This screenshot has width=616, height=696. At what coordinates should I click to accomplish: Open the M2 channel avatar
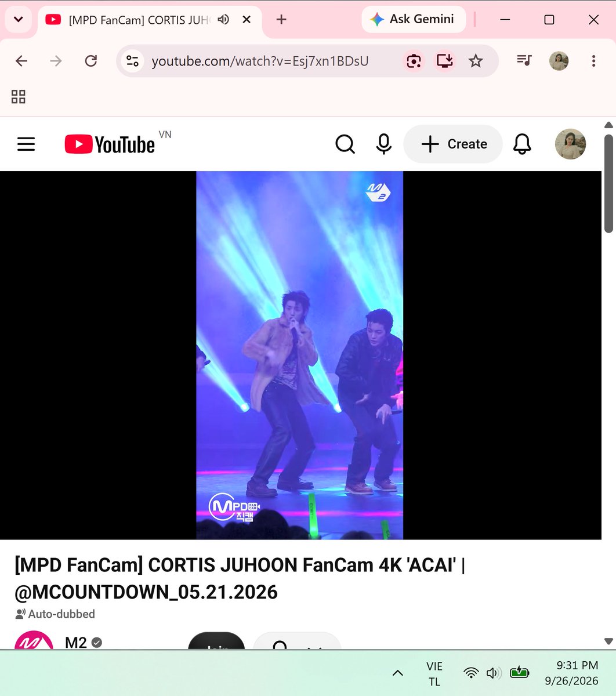coord(34,640)
